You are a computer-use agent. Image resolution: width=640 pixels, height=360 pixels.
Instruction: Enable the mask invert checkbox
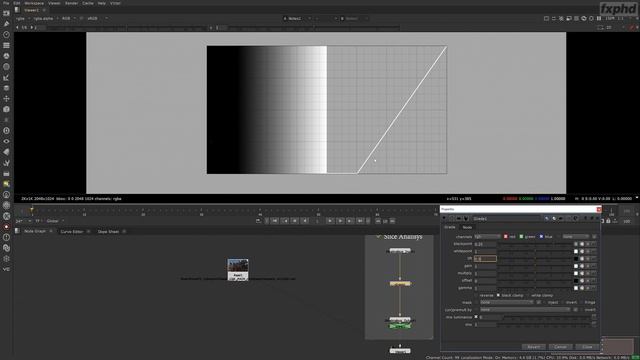(563, 303)
